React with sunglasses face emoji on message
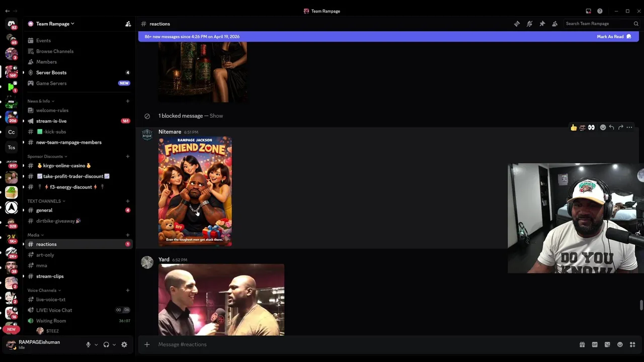644x362 pixels. (583, 128)
